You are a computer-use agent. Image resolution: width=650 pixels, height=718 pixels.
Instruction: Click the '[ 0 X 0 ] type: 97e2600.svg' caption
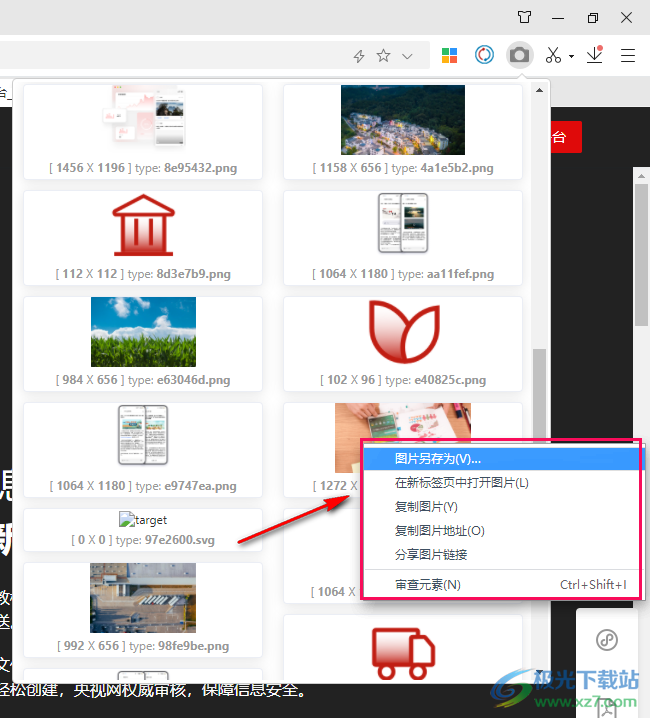(x=143, y=540)
